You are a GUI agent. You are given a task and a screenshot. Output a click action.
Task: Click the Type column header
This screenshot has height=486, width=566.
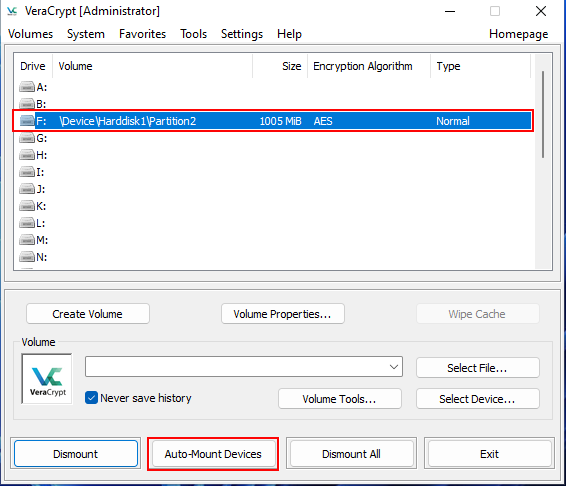click(480, 66)
